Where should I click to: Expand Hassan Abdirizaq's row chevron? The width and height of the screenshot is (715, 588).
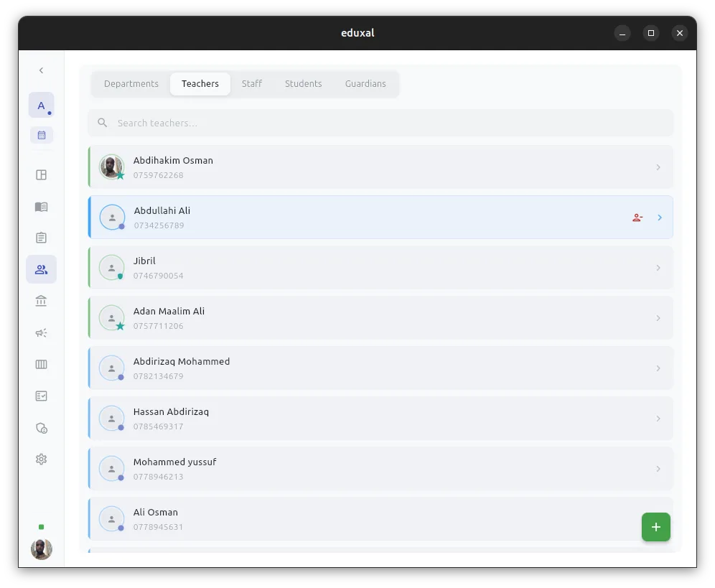click(658, 419)
